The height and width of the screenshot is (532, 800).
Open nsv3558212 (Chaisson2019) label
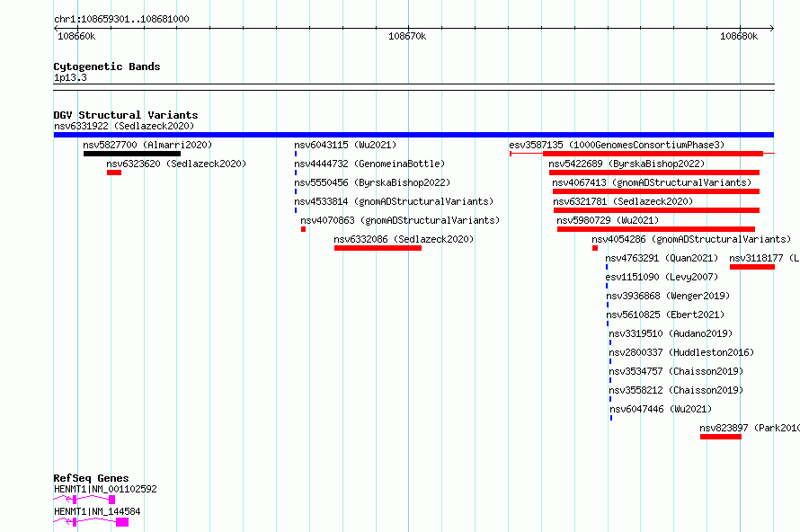(x=676, y=390)
